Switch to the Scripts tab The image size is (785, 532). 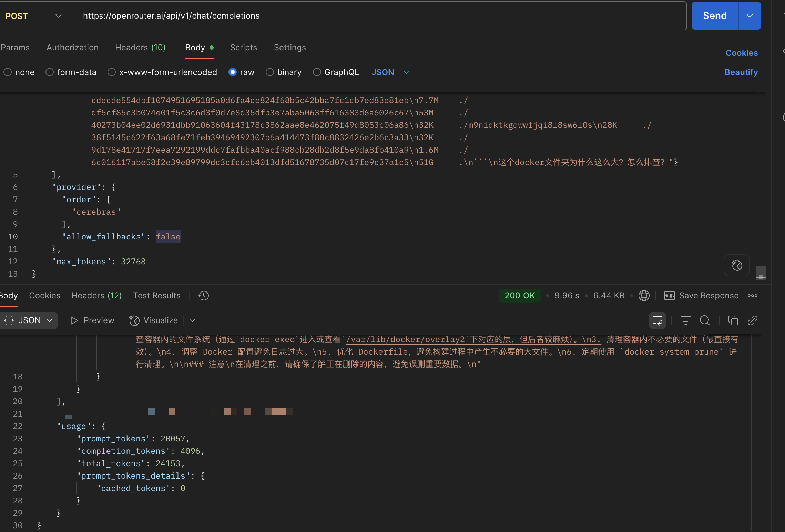point(243,48)
